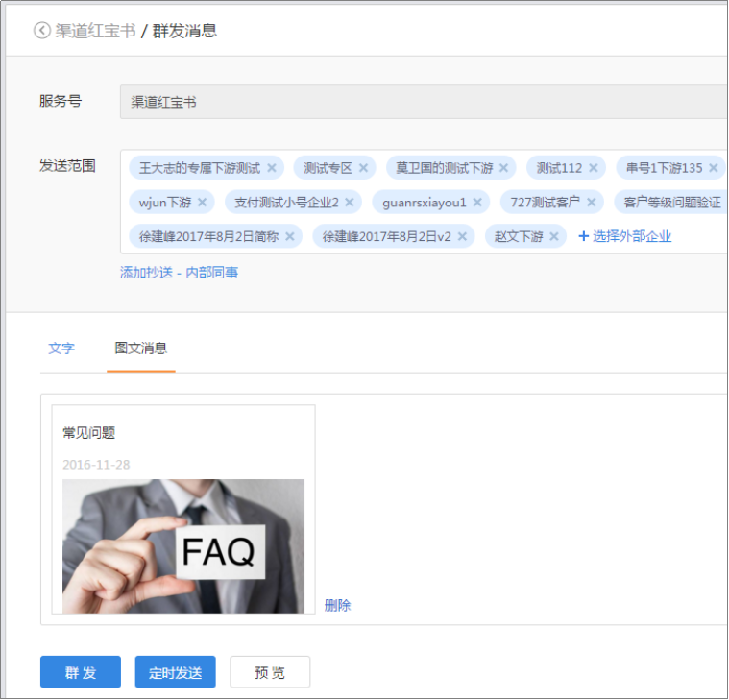Click the 渠道红宝书 breadcrumb link

[x=96, y=31]
